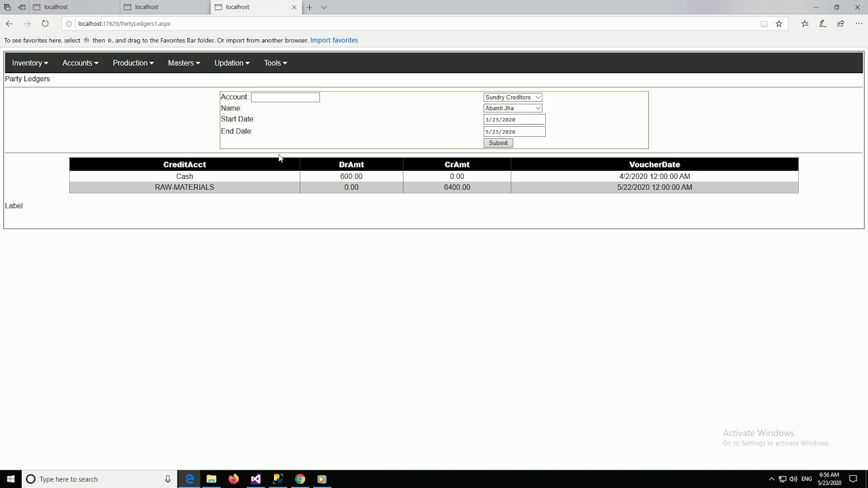Open Windows Start menu
868x488 pixels.
(x=11, y=479)
